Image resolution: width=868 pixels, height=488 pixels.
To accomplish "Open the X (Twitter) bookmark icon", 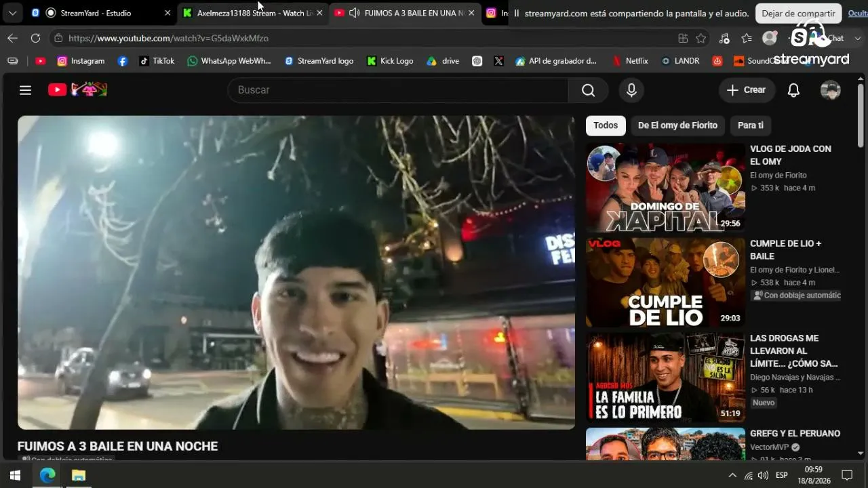I will point(498,61).
